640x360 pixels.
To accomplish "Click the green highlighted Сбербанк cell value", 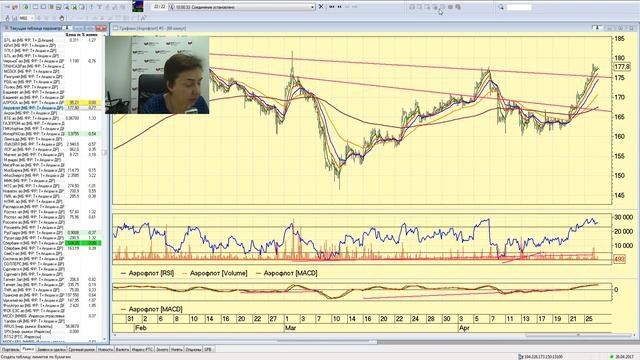I will [x=73, y=243].
